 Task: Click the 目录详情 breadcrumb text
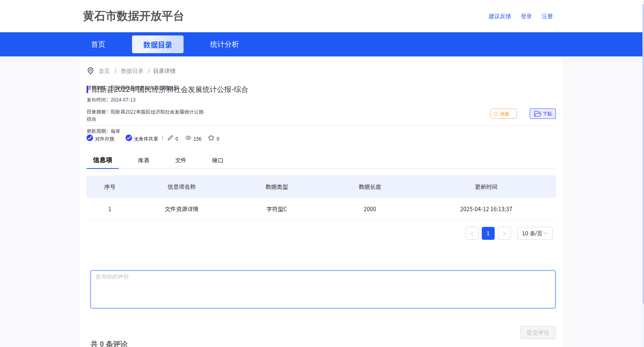click(164, 71)
